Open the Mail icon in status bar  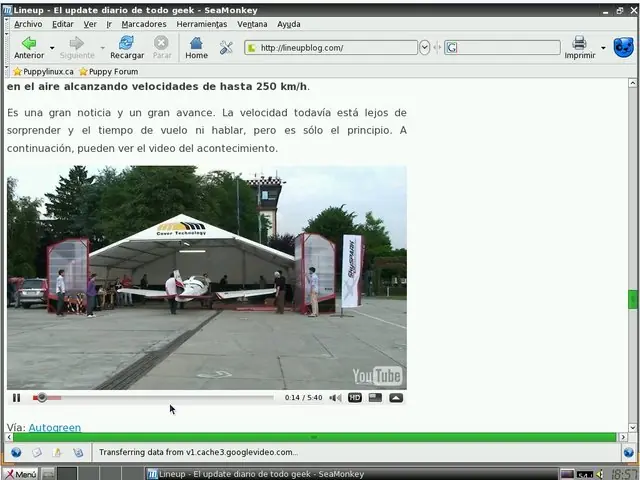coord(37,452)
